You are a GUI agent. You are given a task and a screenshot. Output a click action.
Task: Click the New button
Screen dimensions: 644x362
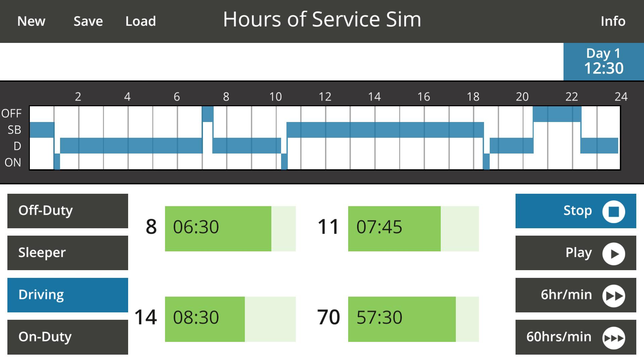click(31, 21)
